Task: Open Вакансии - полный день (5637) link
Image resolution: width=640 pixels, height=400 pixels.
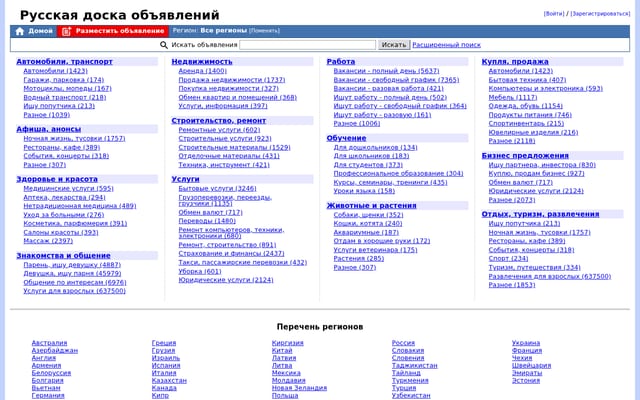Action: click(386, 71)
